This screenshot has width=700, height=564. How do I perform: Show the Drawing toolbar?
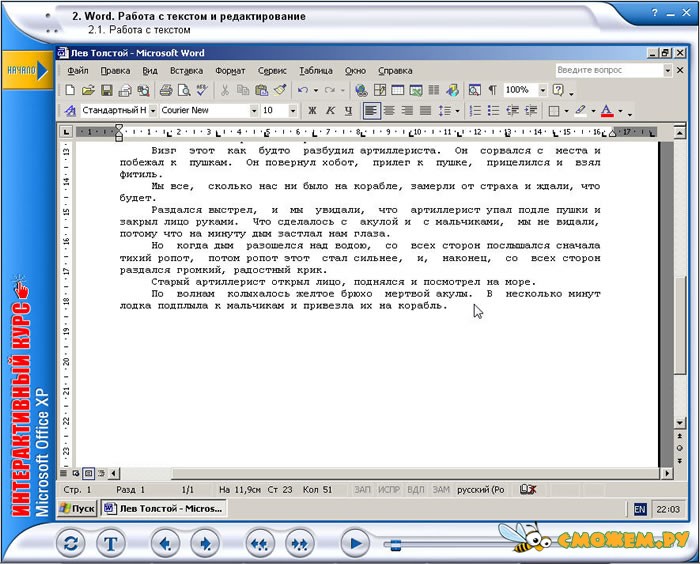click(x=452, y=90)
